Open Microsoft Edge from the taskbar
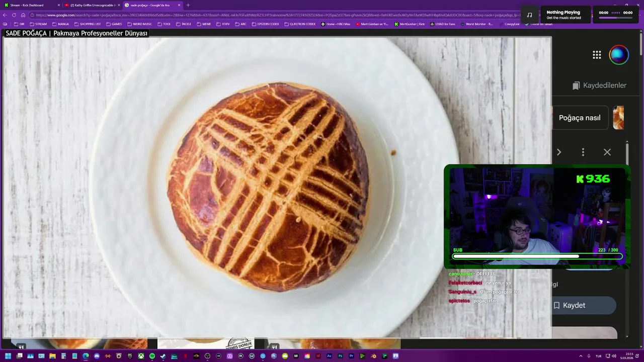 [x=86, y=356]
